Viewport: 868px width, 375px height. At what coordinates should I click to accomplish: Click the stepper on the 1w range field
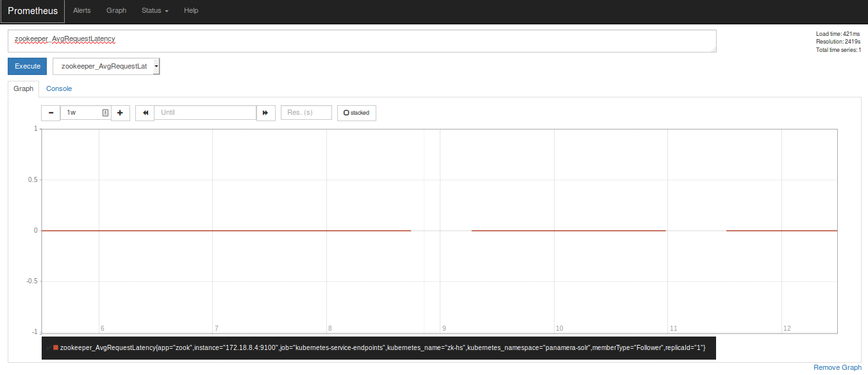coord(105,113)
